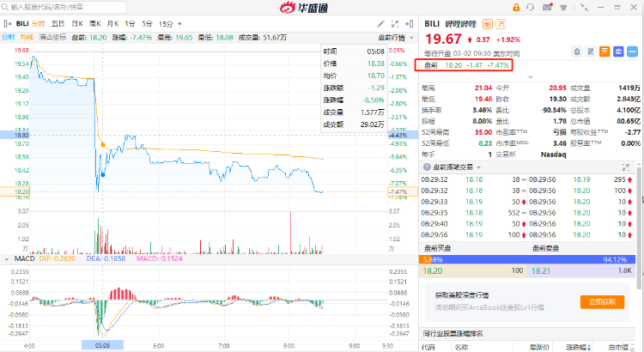Viewport: 644px width, 352px height.
Task: Sort by 涨跌幅 column header
Action: (578, 347)
